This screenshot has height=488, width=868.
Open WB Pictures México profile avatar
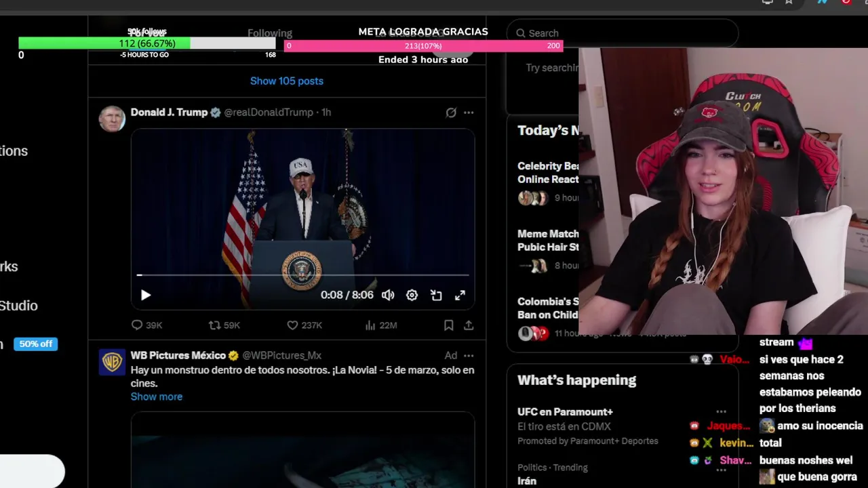click(x=112, y=362)
